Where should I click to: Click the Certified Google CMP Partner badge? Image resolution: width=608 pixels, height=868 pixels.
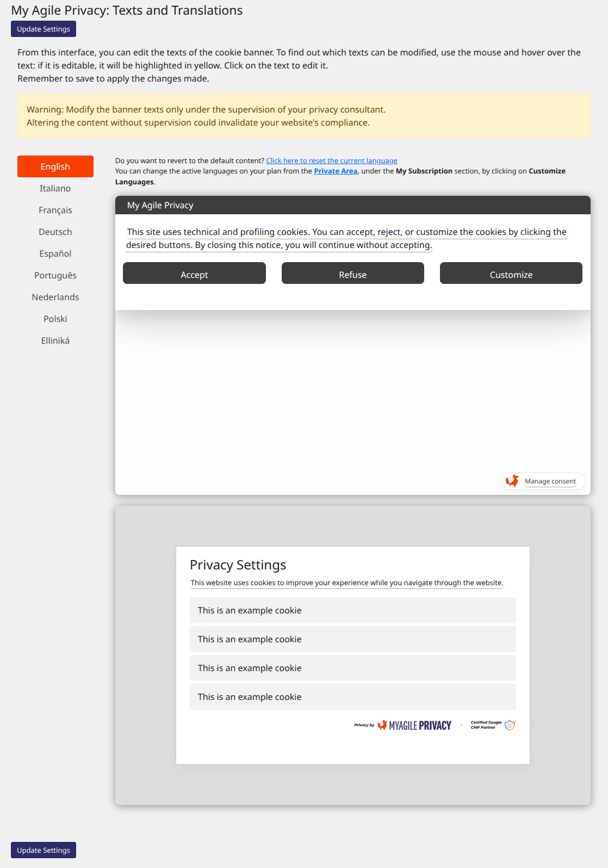[x=493, y=726]
